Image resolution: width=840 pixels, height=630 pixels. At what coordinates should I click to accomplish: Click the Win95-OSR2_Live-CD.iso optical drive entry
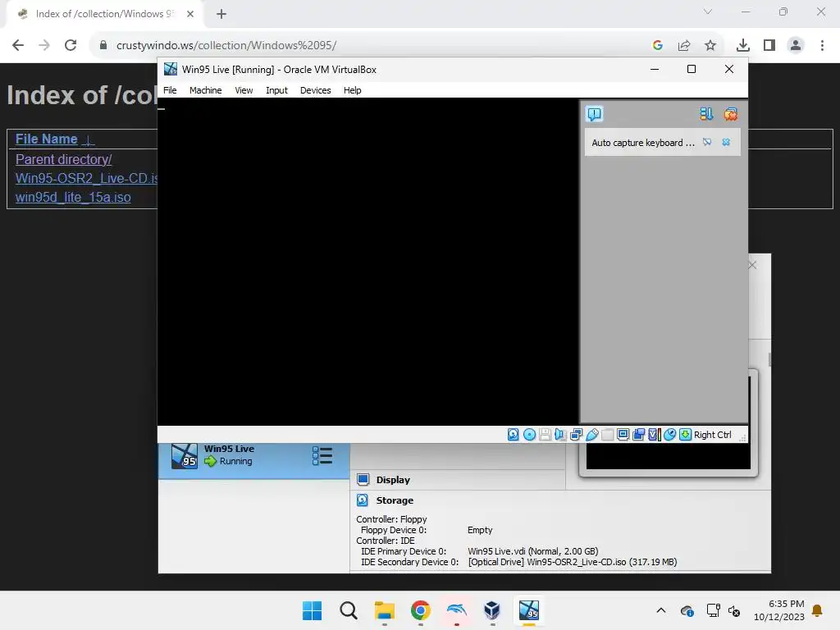pyautogui.click(x=572, y=562)
